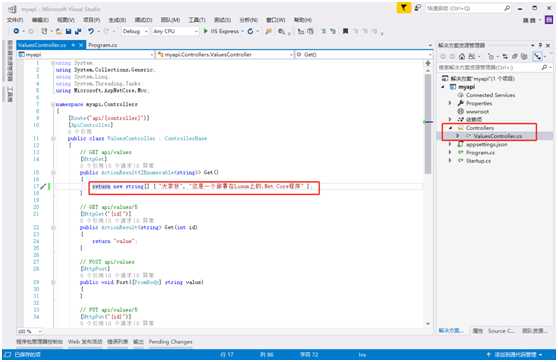
Task: Click the editor scroll down arrow
Action: click(428, 324)
